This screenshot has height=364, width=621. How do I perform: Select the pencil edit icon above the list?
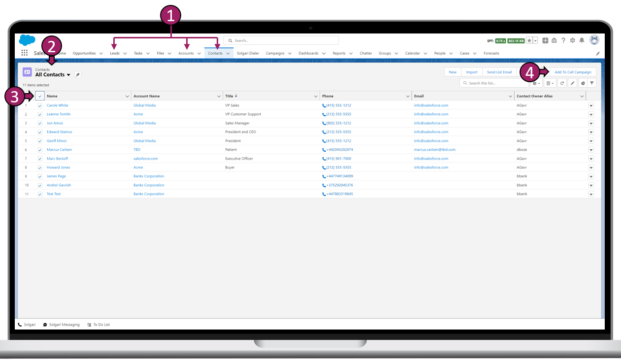(572, 83)
